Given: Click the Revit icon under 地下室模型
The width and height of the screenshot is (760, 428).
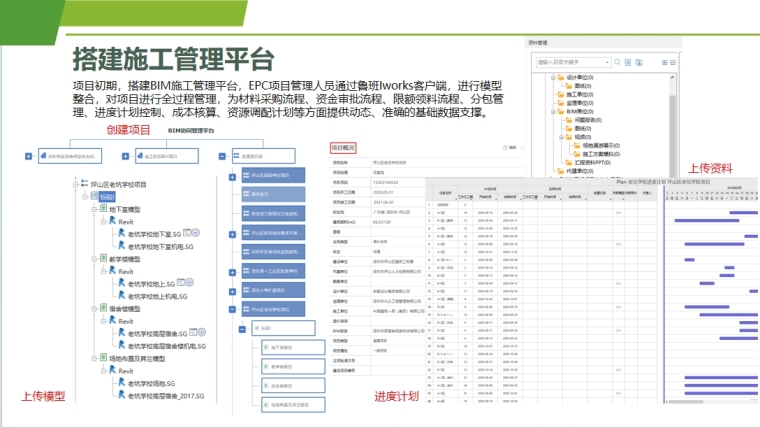Looking at the screenshot, I should click(x=111, y=221).
